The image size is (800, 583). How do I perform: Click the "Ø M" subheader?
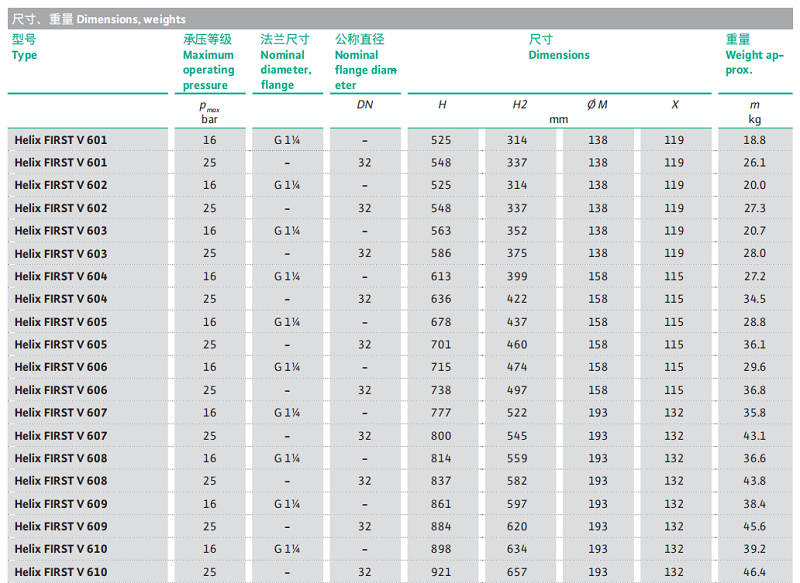click(597, 105)
